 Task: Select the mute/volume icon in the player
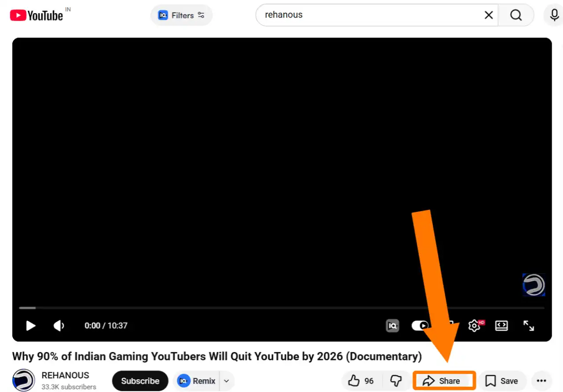click(59, 326)
